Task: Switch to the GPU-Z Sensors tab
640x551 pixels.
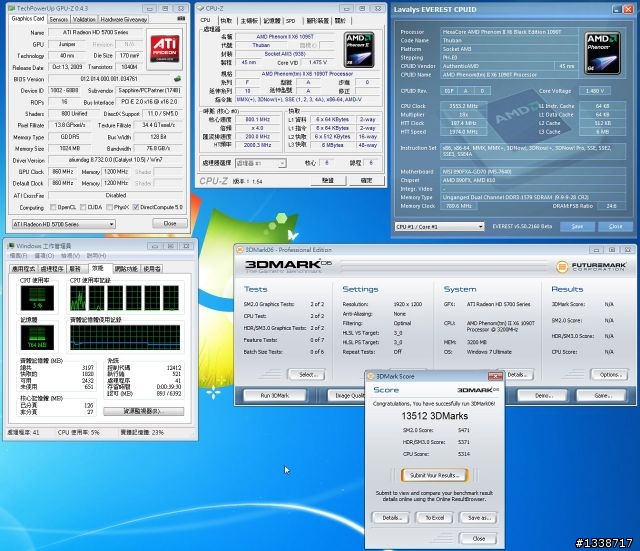Action: point(59,19)
